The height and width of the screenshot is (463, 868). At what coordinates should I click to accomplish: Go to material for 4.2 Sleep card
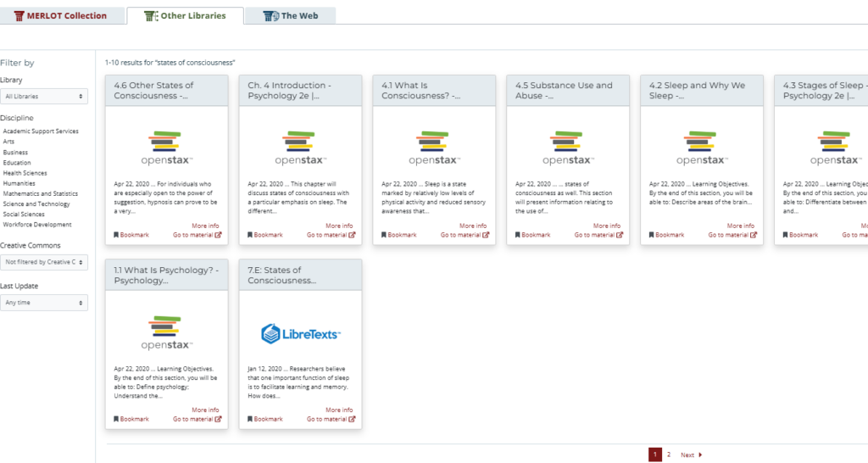tap(732, 235)
